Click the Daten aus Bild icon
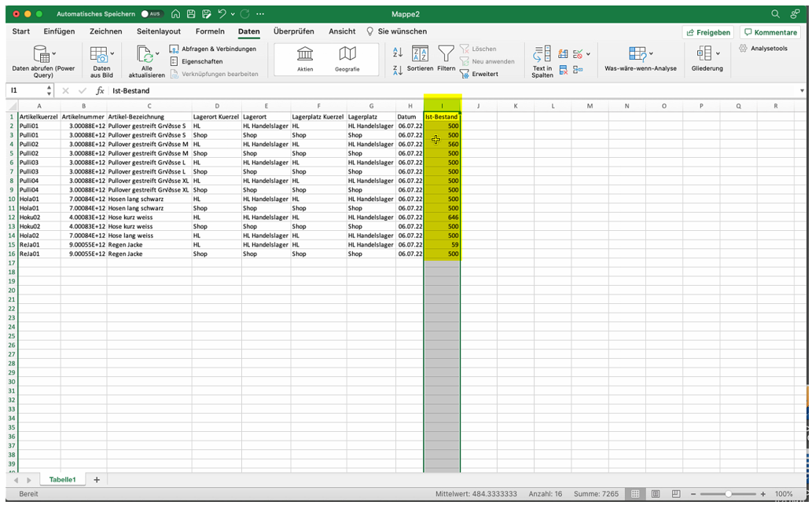 click(x=101, y=55)
